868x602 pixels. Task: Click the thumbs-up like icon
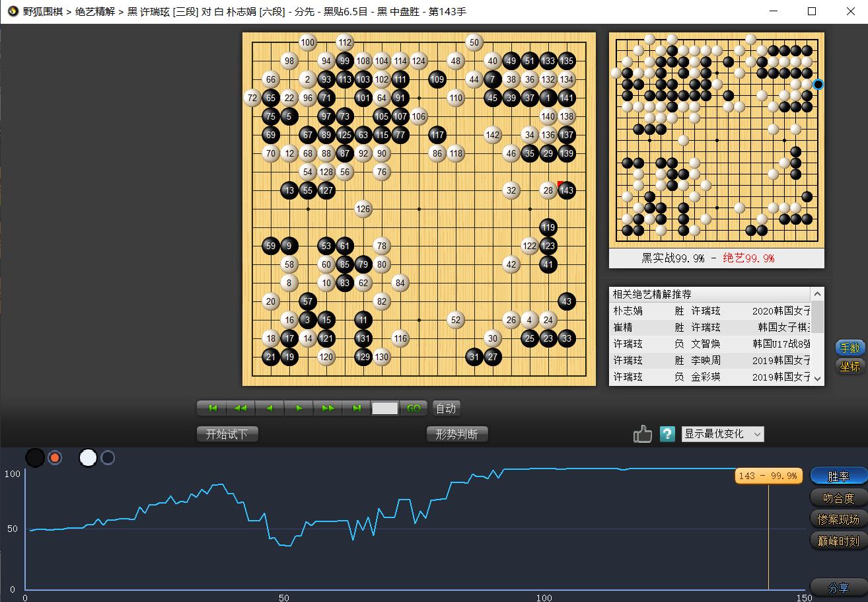(642, 434)
